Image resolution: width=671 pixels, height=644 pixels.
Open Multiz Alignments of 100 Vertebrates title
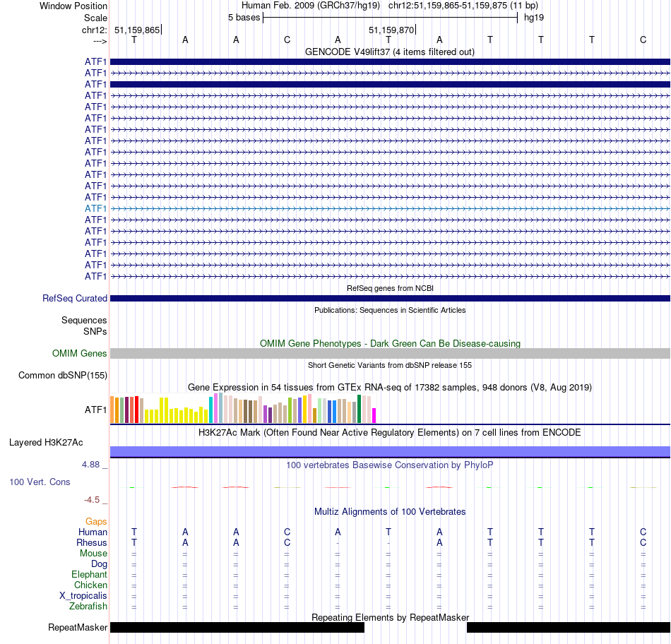[x=390, y=511]
